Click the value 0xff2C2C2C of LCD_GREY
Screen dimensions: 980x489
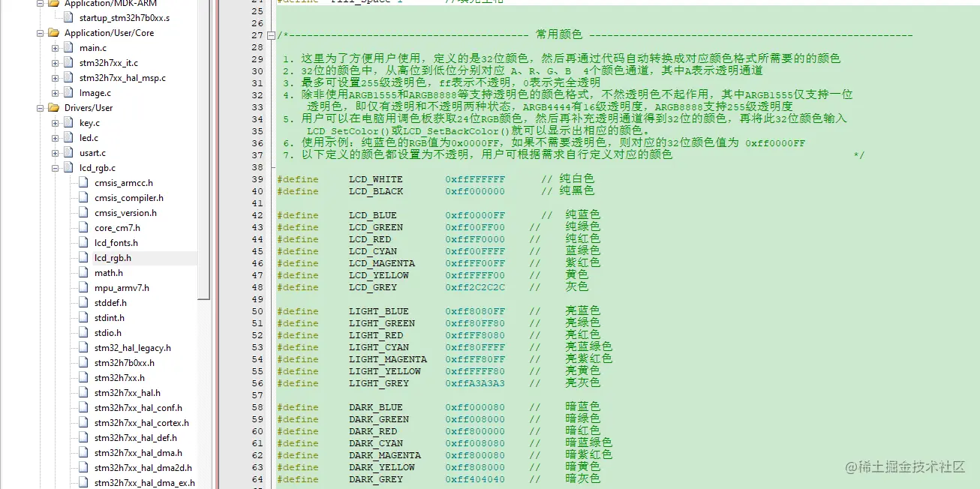pyautogui.click(x=475, y=287)
